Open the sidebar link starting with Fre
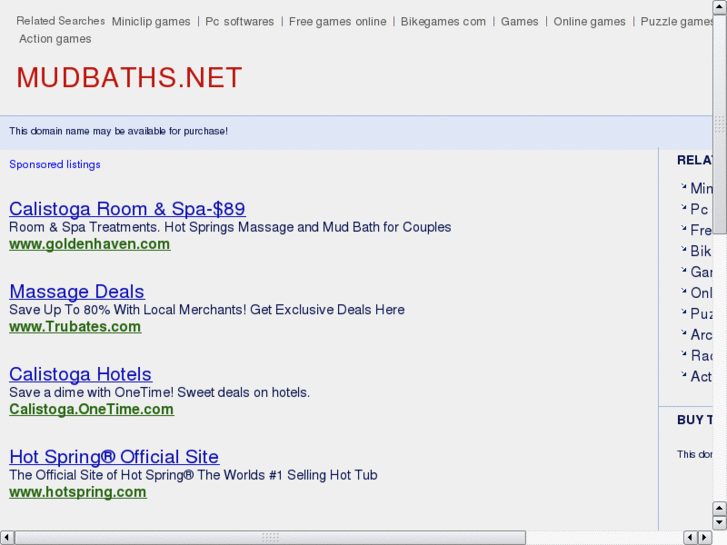The image size is (727, 545). coord(701,230)
